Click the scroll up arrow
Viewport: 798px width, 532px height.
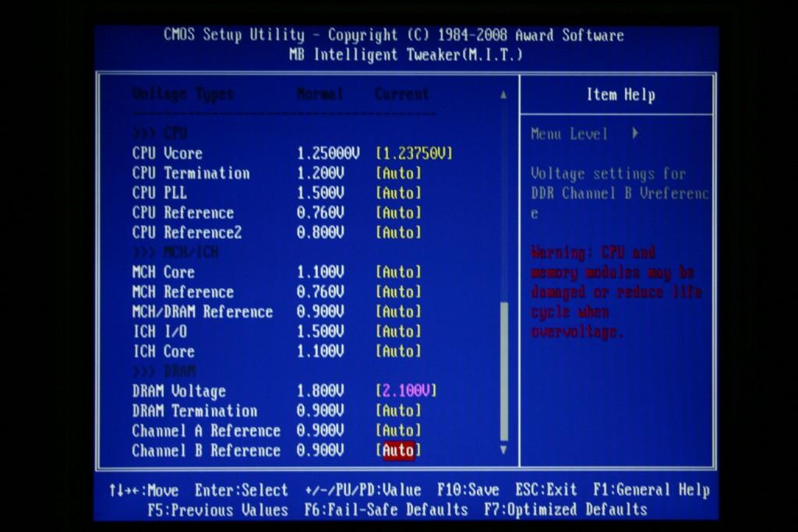click(x=503, y=94)
